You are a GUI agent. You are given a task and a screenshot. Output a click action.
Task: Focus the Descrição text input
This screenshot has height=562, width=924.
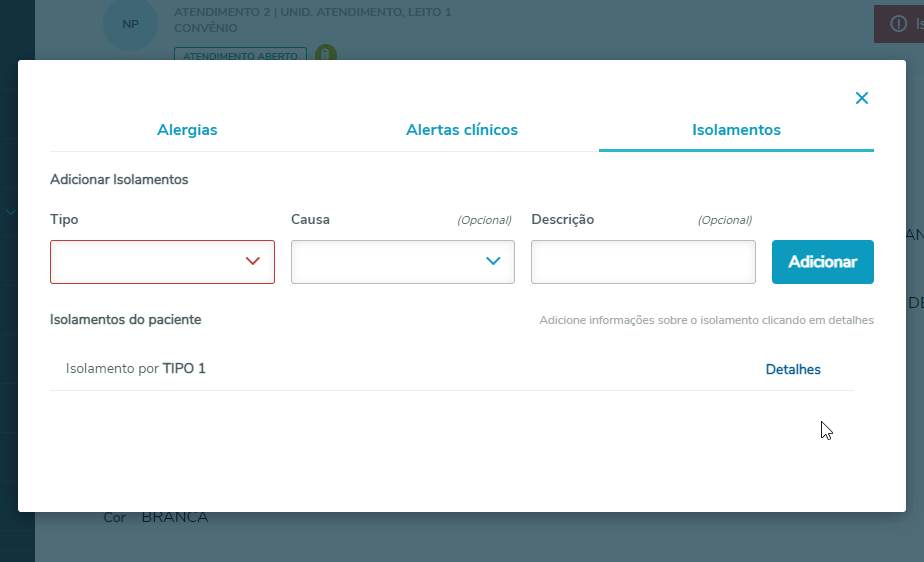point(643,262)
